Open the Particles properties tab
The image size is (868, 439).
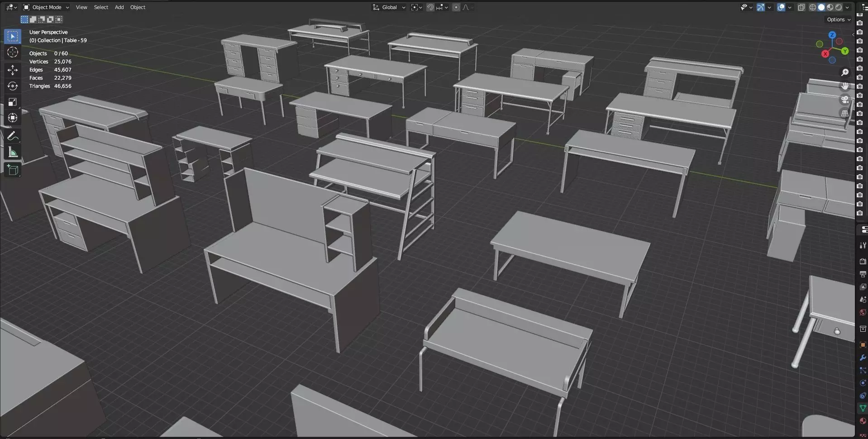863,370
